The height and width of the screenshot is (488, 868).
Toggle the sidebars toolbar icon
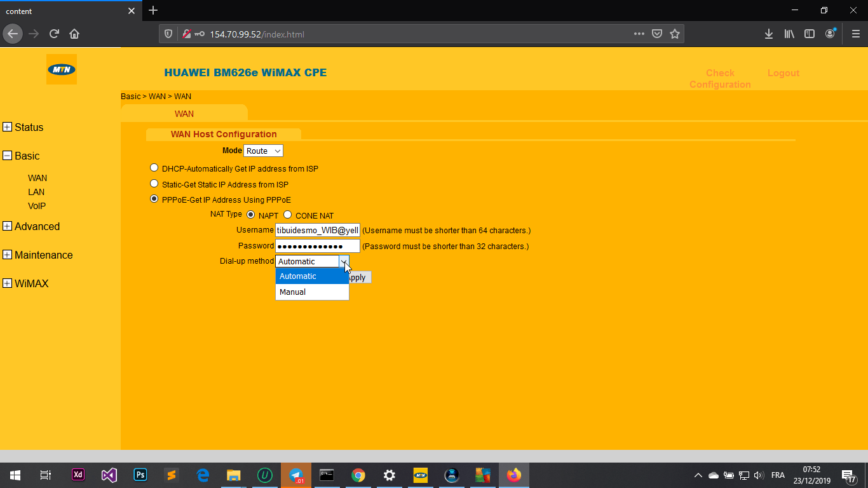coord(810,34)
